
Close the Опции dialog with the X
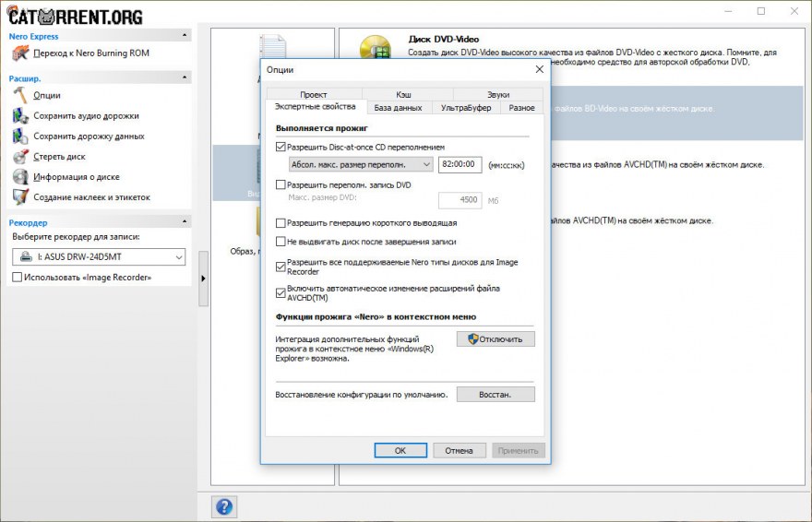pos(539,69)
